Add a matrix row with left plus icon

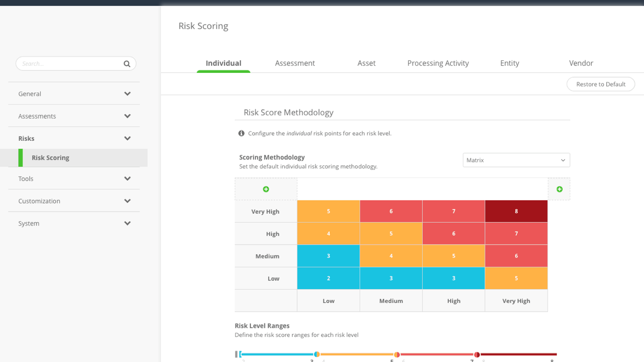[x=266, y=189]
